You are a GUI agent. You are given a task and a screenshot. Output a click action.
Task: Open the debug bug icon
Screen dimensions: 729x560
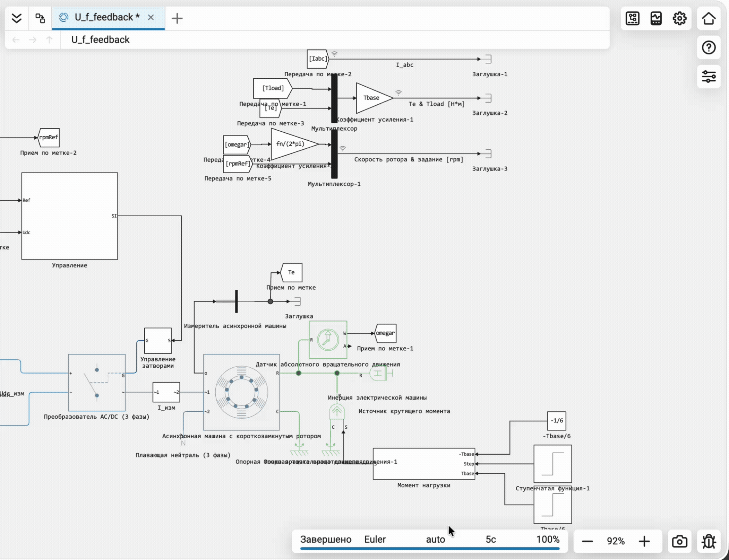tap(709, 541)
